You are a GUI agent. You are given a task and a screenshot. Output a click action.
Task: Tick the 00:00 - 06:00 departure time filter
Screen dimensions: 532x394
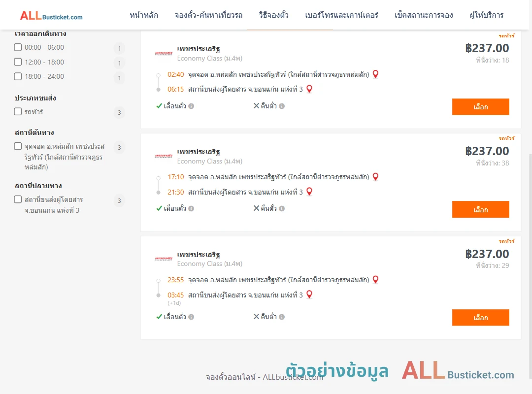coord(18,47)
